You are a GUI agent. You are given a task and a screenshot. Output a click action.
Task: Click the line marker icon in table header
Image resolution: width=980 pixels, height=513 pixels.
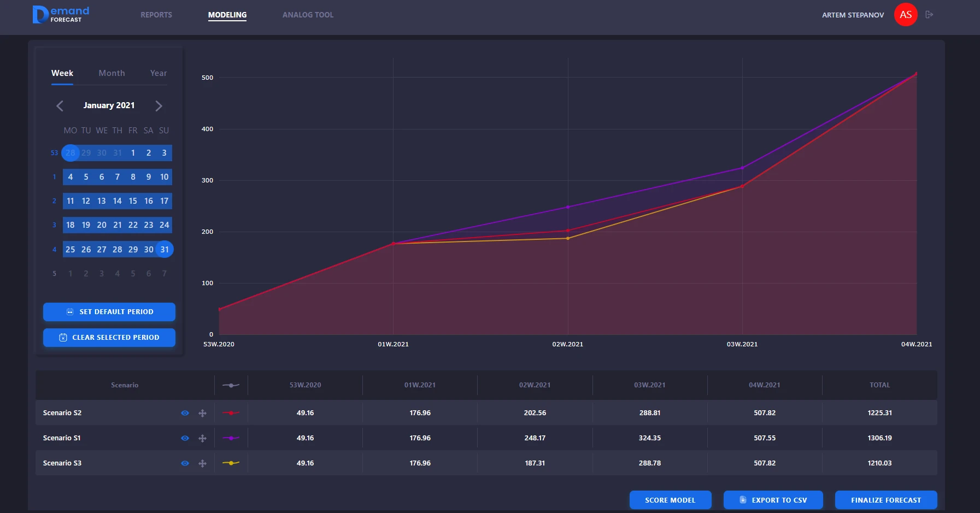pyautogui.click(x=231, y=385)
